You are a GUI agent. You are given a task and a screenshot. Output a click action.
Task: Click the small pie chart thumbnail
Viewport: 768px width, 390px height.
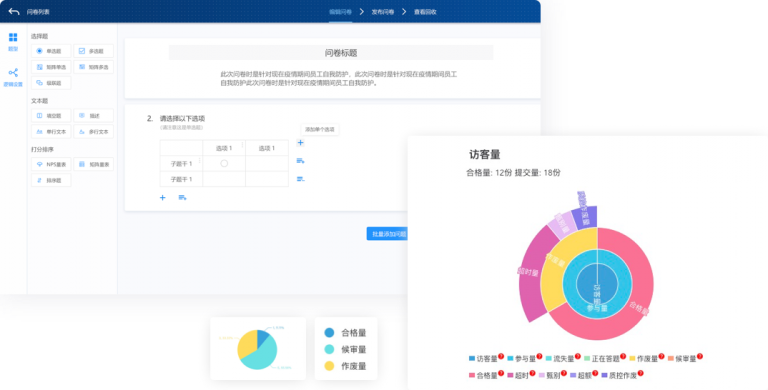click(x=258, y=349)
